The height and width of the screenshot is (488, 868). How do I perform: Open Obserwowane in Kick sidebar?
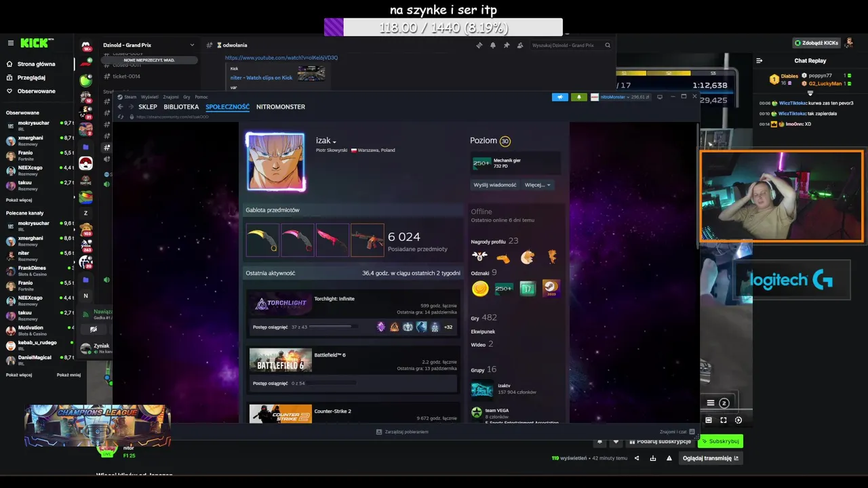[31, 91]
